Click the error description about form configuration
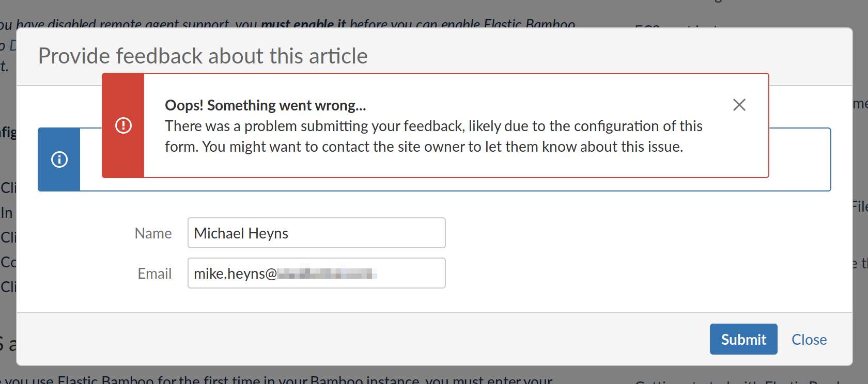 tap(433, 136)
